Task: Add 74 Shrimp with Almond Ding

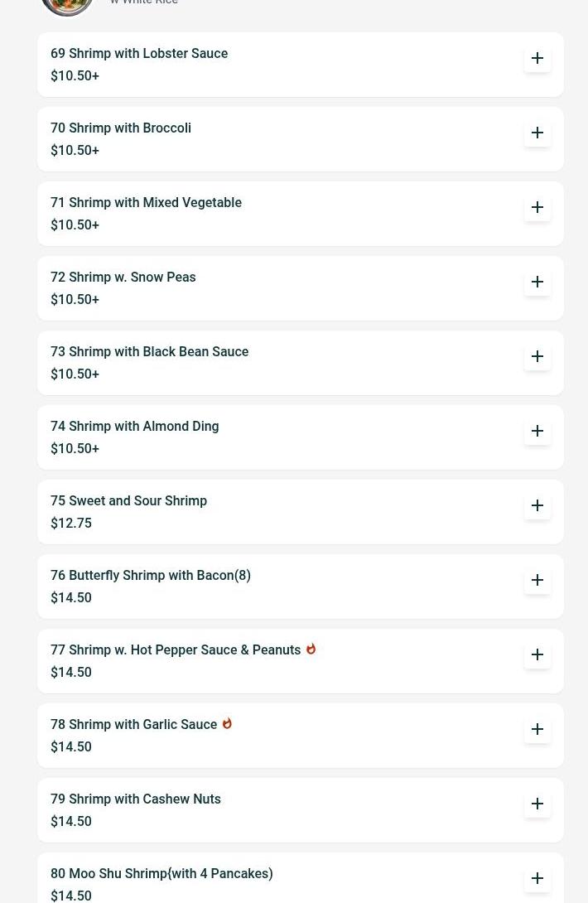Action: 537,431
